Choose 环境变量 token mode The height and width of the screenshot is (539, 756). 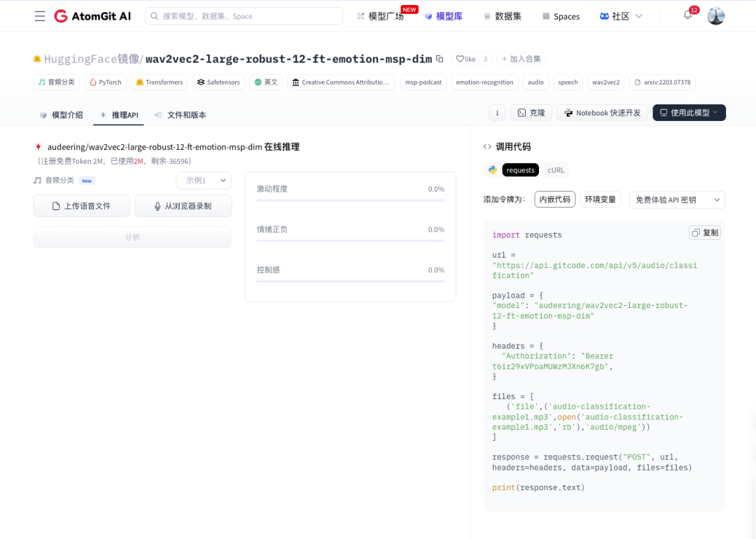coord(601,199)
